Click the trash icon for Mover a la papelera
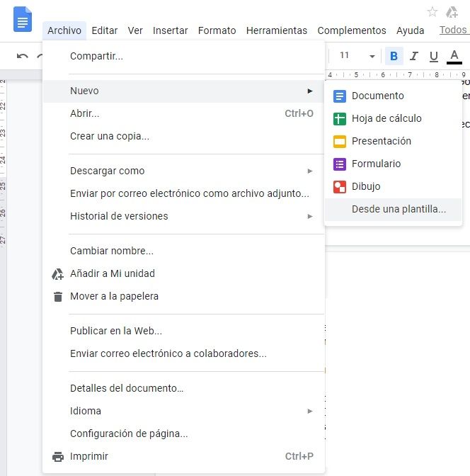The height and width of the screenshot is (476, 470). click(x=58, y=296)
